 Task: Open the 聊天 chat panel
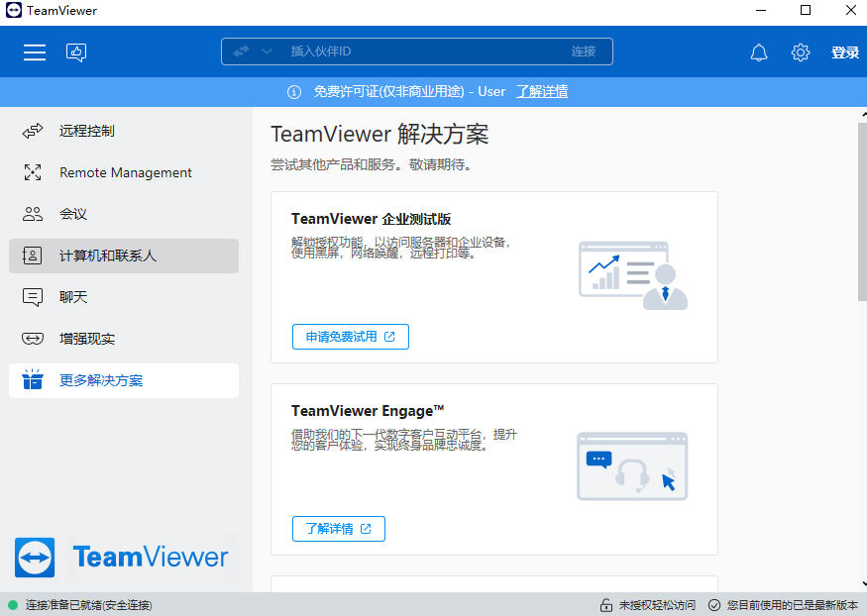click(x=33, y=296)
